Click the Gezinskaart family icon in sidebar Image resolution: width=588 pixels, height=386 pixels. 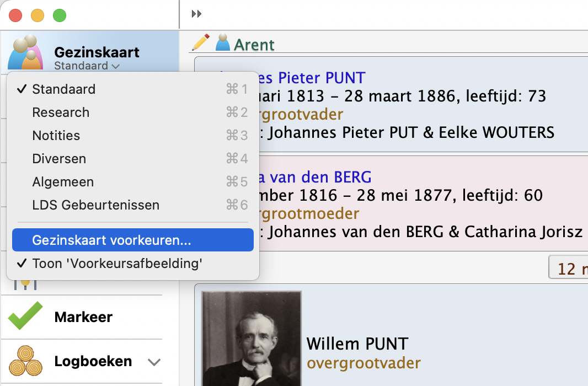click(x=26, y=53)
